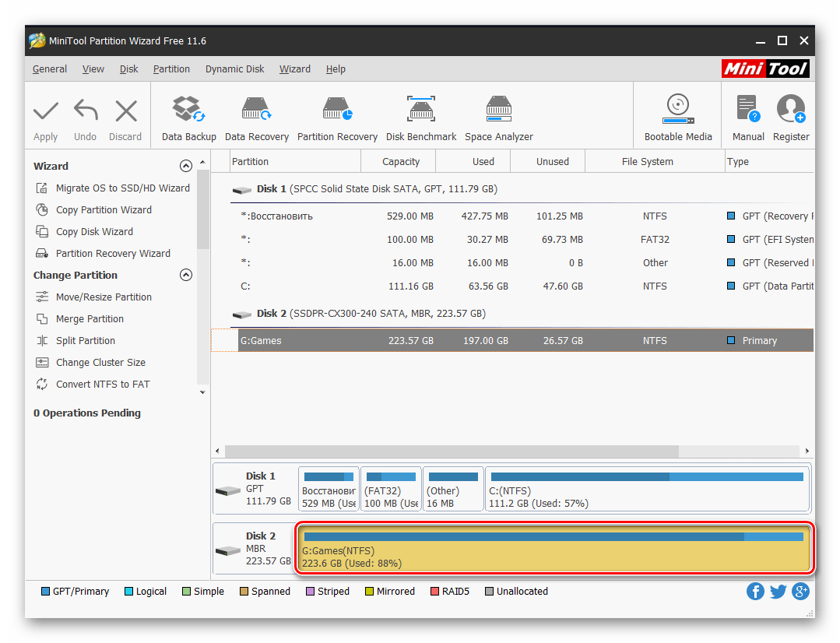
Task: Open the Space Analyzer
Action: pos(498,118)
